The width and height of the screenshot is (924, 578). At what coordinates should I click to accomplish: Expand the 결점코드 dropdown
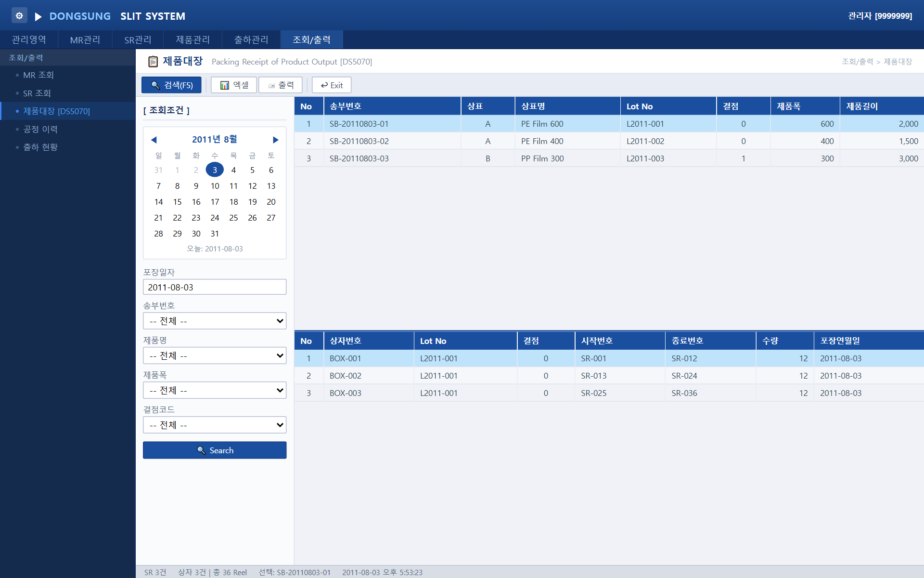tap(215, 425)
